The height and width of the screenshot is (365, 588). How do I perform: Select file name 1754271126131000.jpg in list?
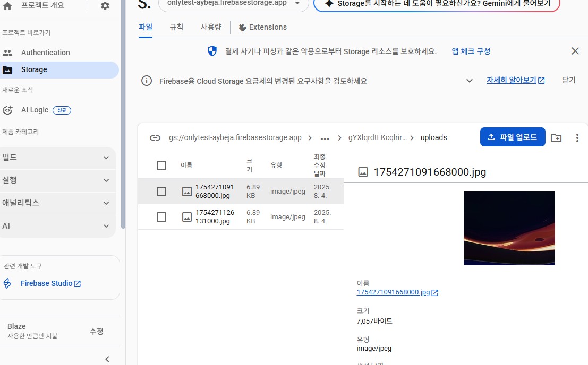[x=215, y=217]
